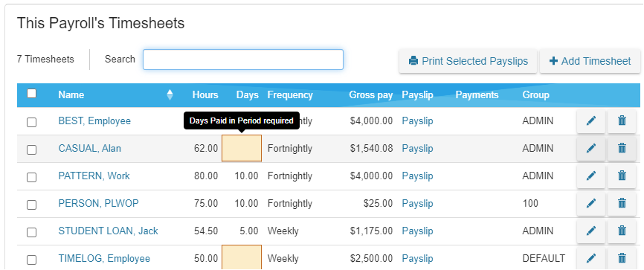Delete TIMELOG, Employee timesheet trash icon
Image resolution: width=644 pixels, height=270 pixels.
coord(622,259)
